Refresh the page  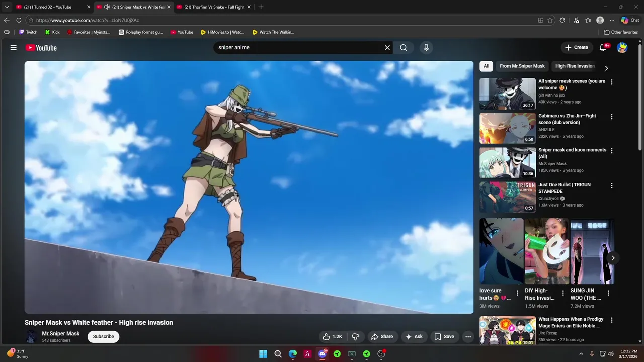pyautogui.click(x=19, y=20)
